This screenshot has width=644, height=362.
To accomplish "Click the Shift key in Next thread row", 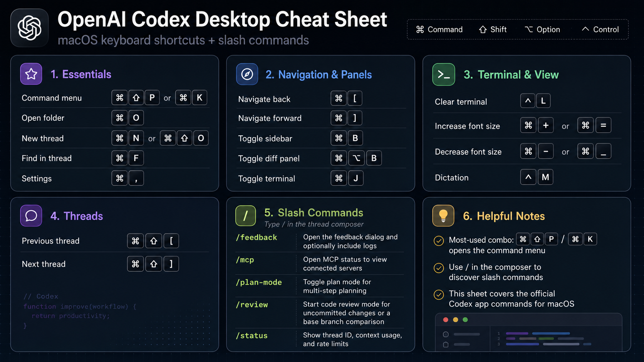I will 154,264.
